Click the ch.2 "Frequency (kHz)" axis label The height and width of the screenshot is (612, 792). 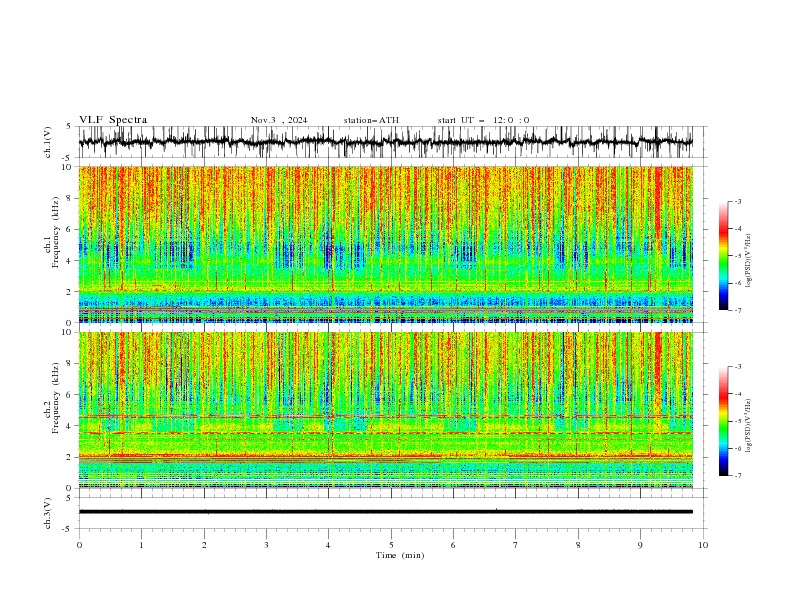[56, 398]
